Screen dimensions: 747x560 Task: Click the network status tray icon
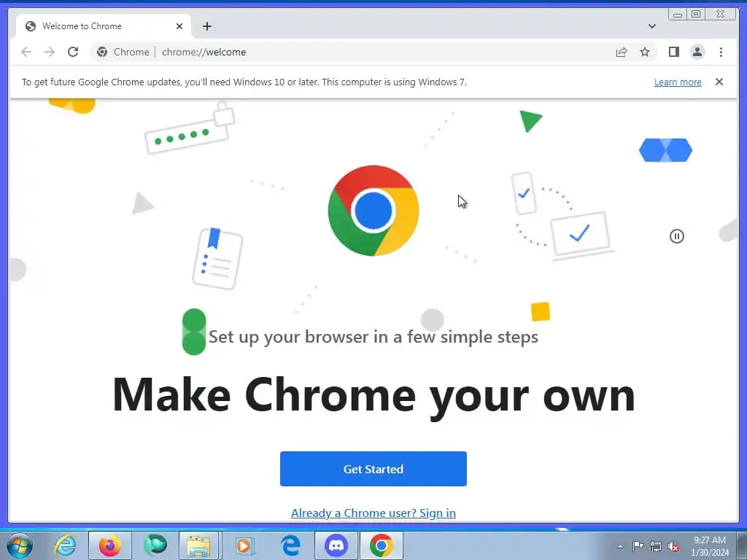tap(656, 546)
